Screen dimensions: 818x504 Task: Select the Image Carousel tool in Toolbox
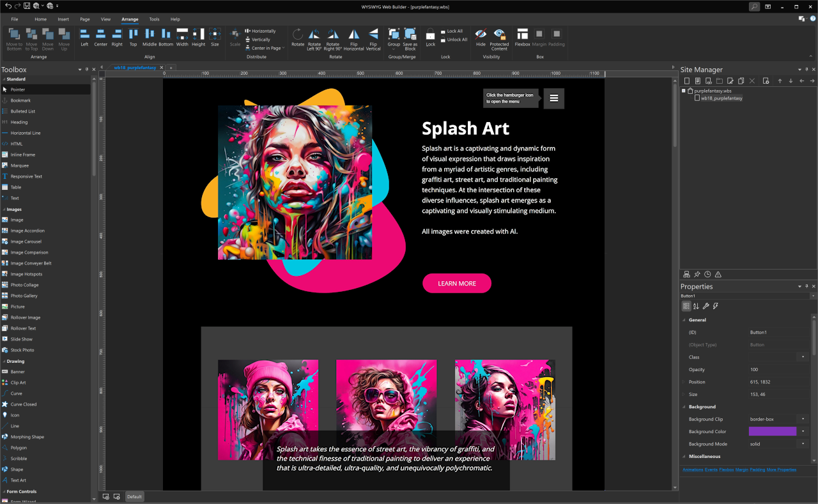point(26,241)
